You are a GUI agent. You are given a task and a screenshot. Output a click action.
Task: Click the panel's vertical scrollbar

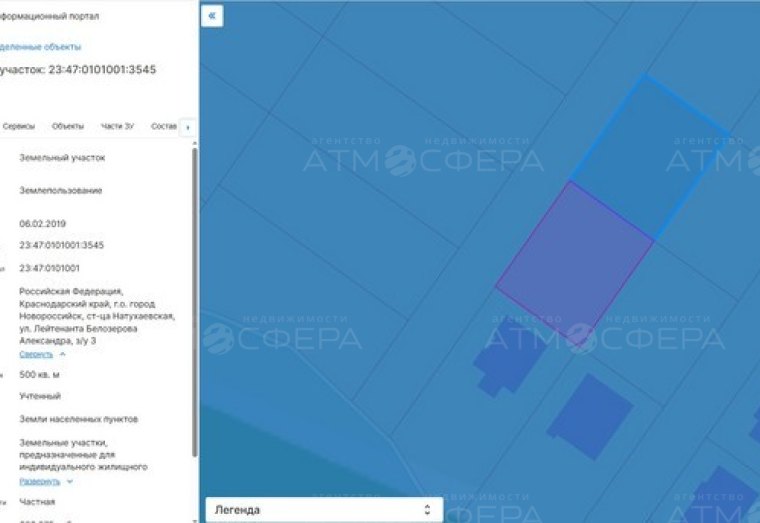coord(194,301)
